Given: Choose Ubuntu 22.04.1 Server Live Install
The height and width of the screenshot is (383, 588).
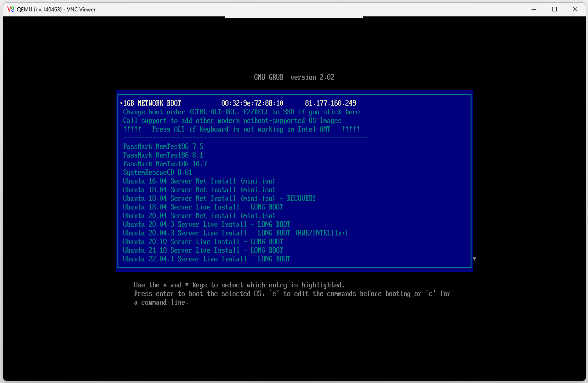Looking at the screenshot, I should 206,259.
